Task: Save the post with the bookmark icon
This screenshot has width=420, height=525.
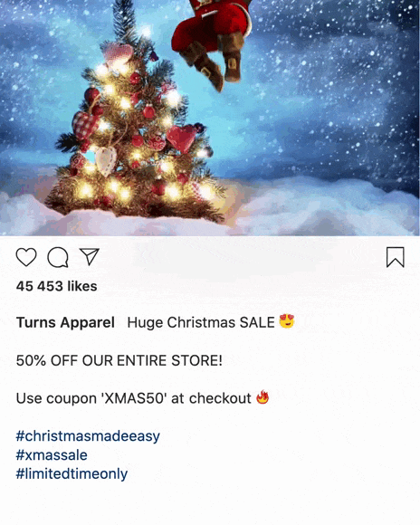Action: [396, 257]
